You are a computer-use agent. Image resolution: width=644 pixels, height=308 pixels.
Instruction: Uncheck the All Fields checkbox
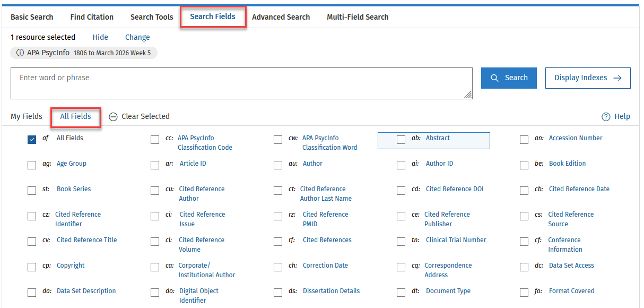[x=32, y=140]
